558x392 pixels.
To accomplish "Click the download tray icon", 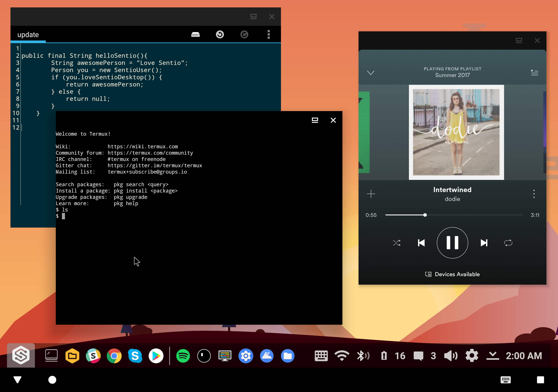I will tap(492, 356).
